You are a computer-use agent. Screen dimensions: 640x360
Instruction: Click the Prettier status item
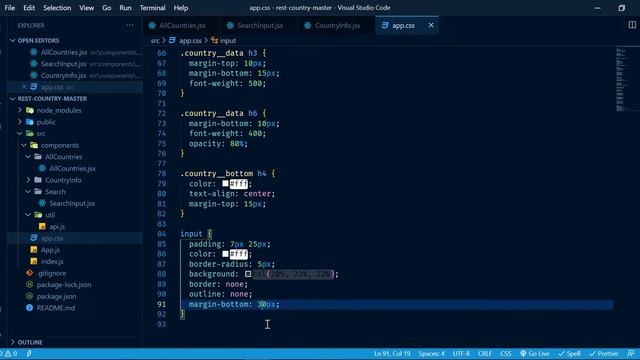pyautogui.click(x=604, y=354)
